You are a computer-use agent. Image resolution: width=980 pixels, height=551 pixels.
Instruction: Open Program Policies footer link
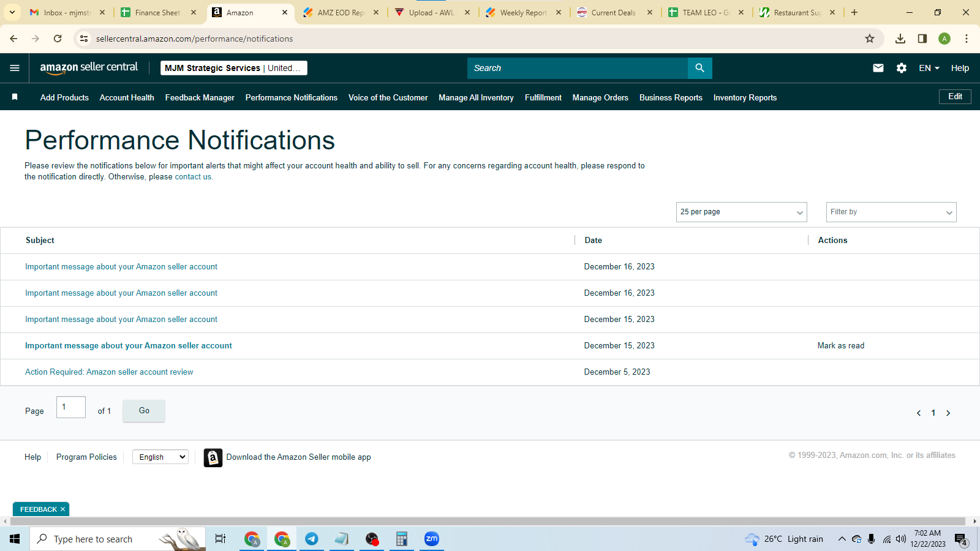tap(86, 457)
